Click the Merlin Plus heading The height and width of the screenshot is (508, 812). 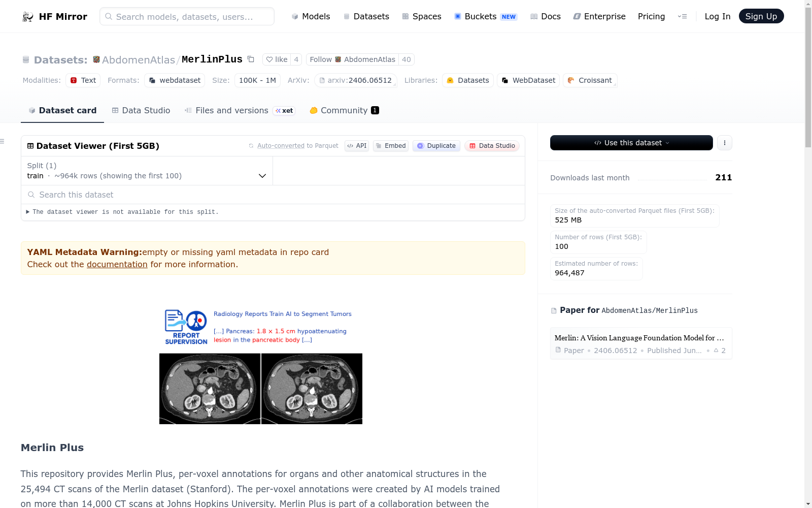click(52, 448)
